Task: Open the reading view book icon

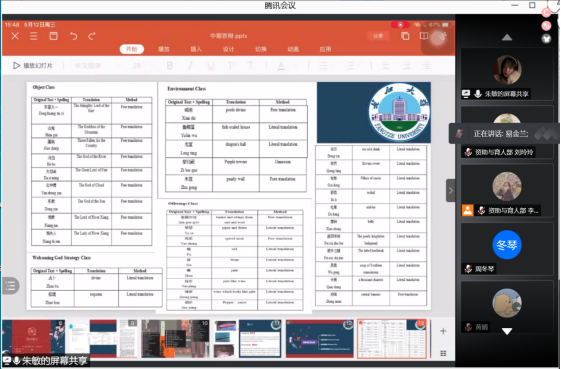Action: click(x=424, y=36)
